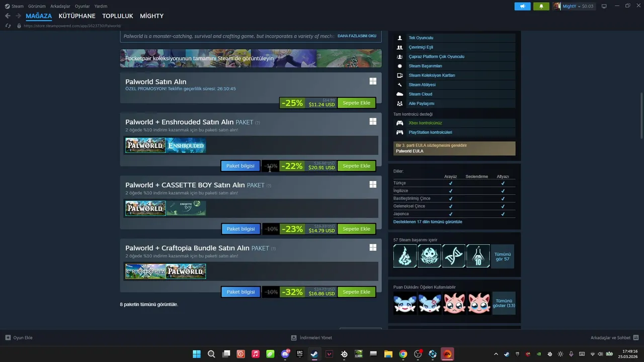This screenshot has width=644, height=362.
Task: Click the lion-face achievement icon
Action: 429,256
